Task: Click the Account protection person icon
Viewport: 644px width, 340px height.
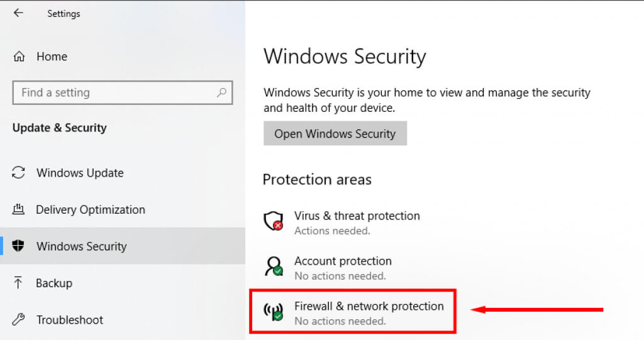Action: coord(273,266)
